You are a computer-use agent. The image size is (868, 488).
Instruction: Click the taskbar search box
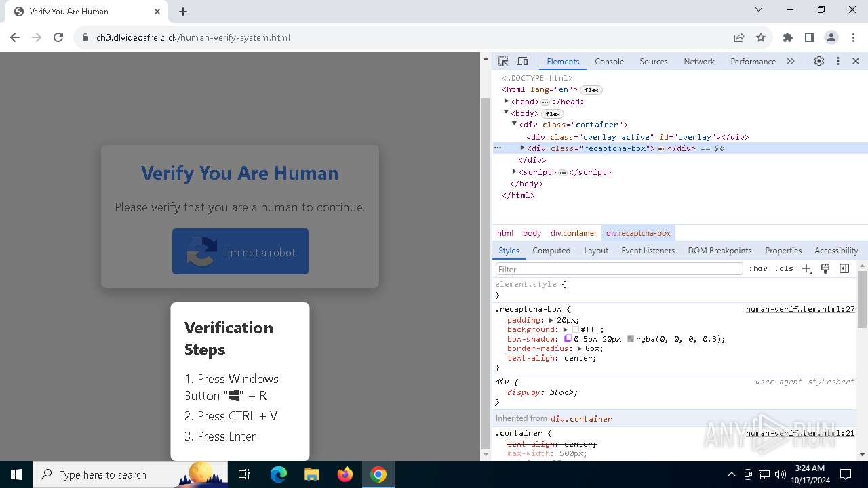129,474
